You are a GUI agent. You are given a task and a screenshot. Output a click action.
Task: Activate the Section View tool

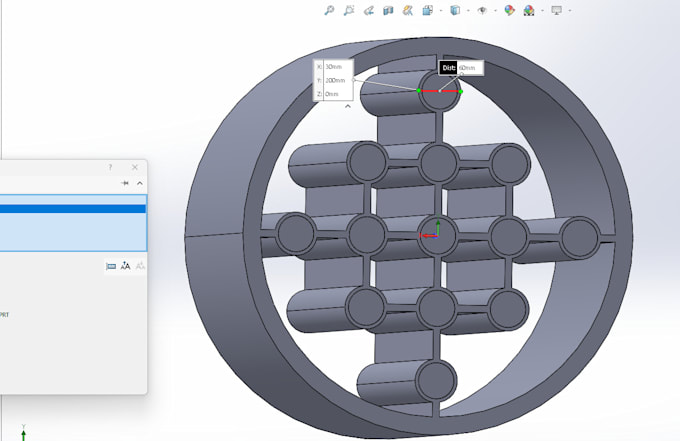coord(388,10)
